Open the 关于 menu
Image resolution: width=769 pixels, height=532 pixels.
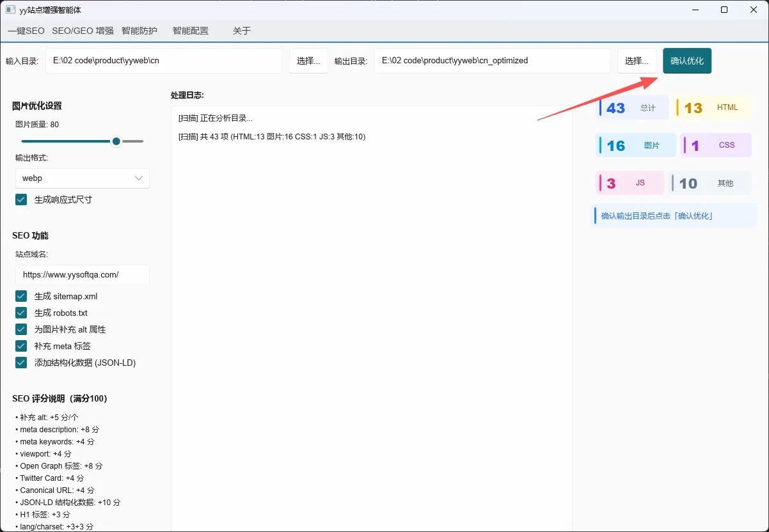tap(242, 31)
